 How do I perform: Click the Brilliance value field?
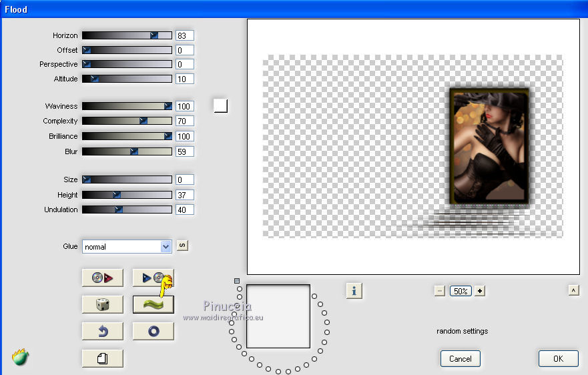(x=184, y=137)
